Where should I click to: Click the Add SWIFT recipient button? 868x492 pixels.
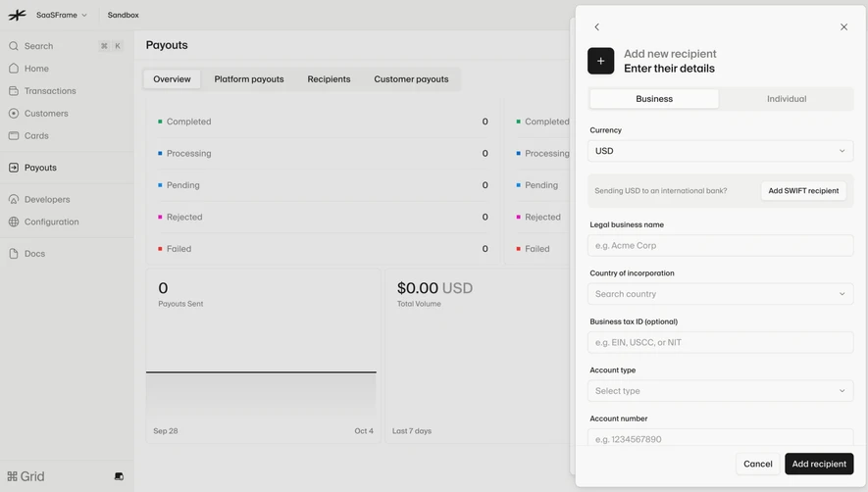(803, 190)
